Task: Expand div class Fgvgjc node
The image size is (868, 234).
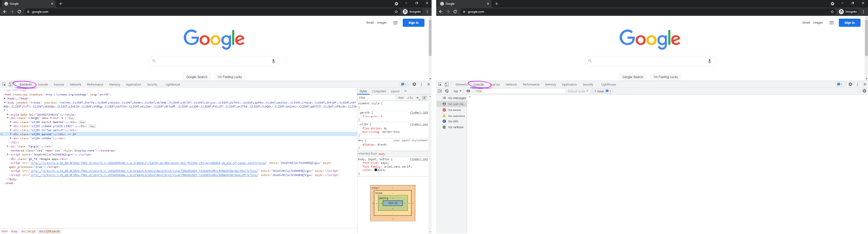Action: tap(8, 146)
